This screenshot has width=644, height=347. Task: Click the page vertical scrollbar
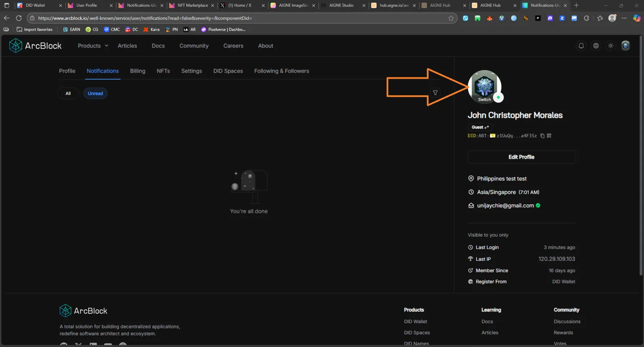click(641, 155)
